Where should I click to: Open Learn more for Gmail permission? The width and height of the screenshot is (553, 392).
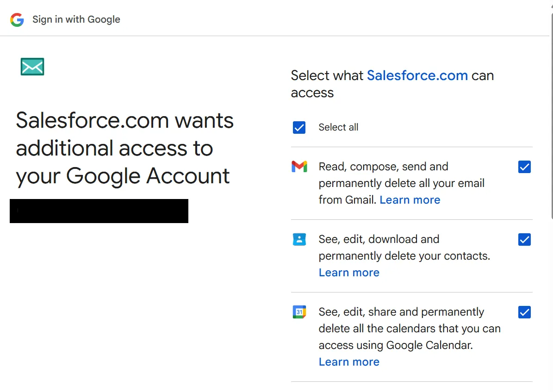[410, 200]
